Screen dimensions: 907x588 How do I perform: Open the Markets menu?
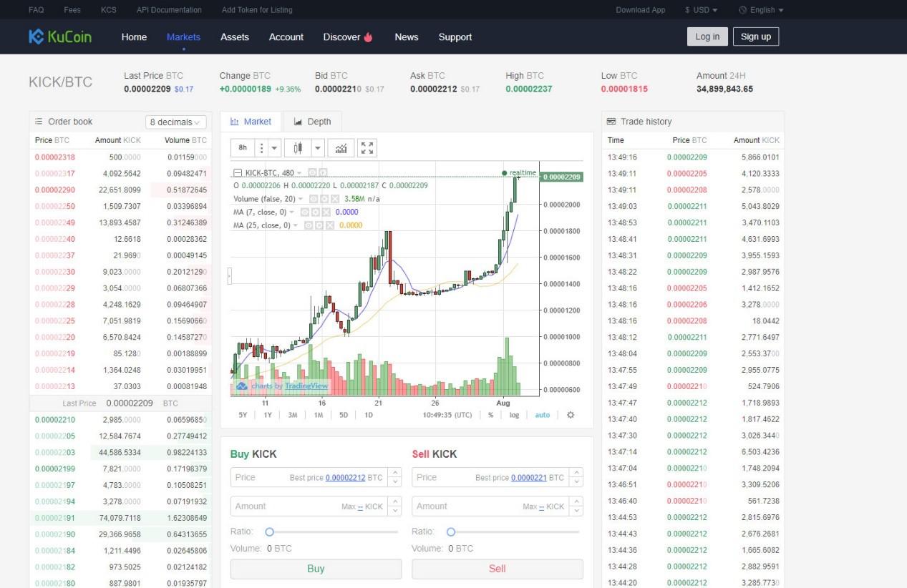tap(183, 37)
